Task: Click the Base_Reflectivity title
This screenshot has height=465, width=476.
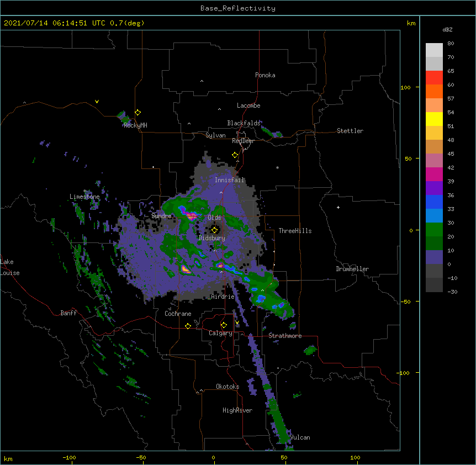Action: coord(238,8)
